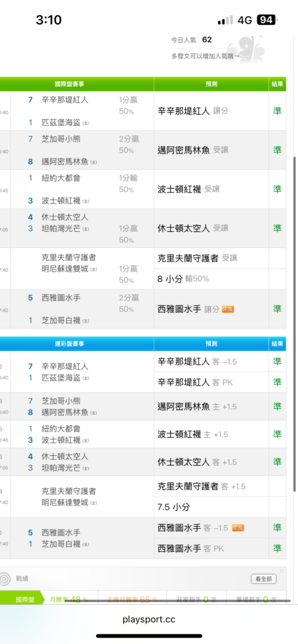
Task: Tap prediction 波士頓紅襪 受讓
Action: tap(189, 189)
